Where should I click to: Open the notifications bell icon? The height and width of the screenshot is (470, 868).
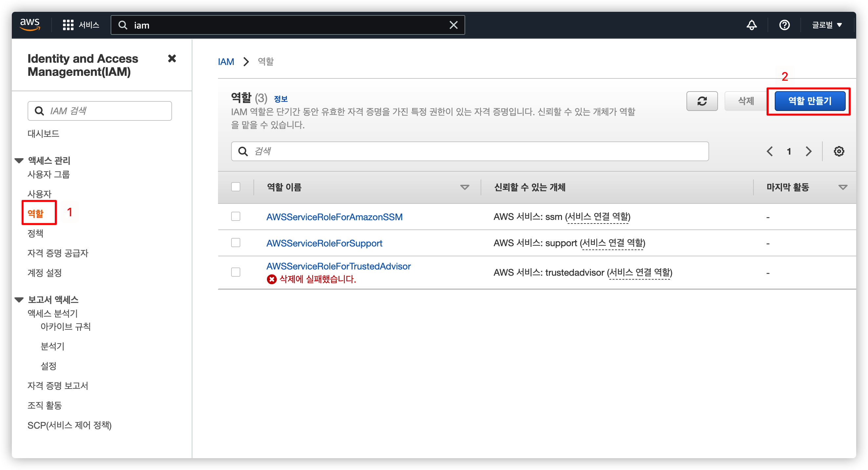click(x=751, y=25)
